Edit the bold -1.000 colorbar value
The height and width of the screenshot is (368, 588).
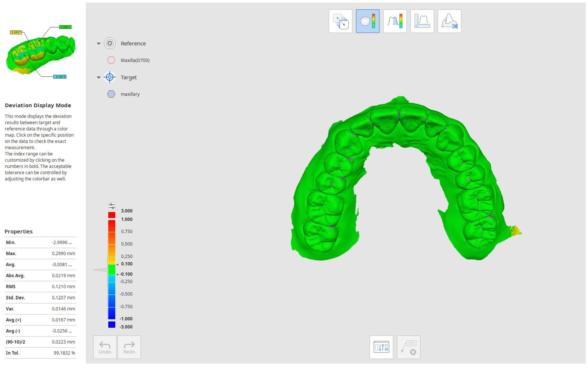[126, 319]
